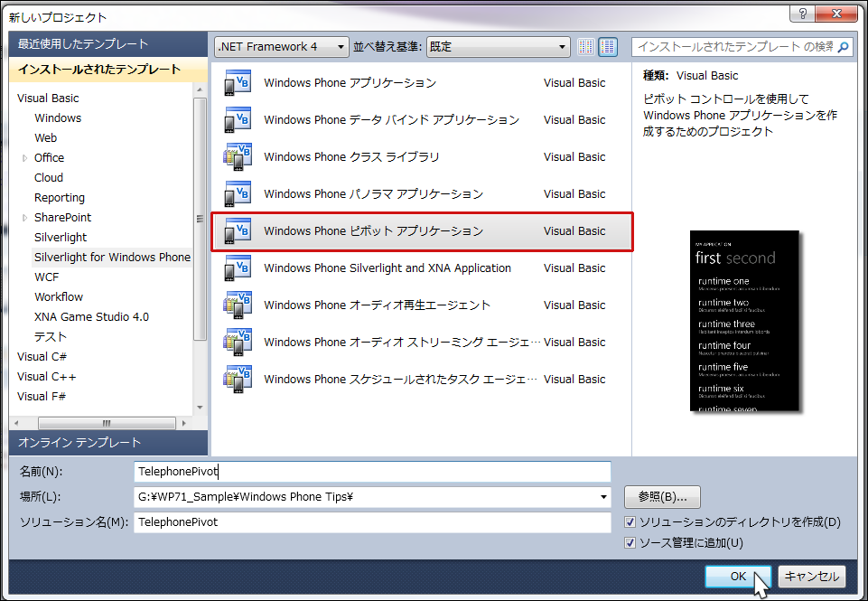
Task: Select the Web tree item
Action: pos(45,138)
